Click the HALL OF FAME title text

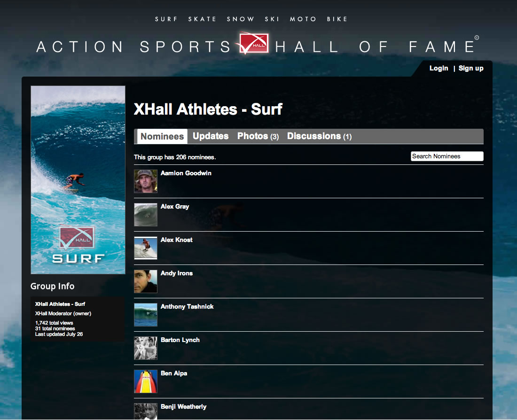click(375, 47)
